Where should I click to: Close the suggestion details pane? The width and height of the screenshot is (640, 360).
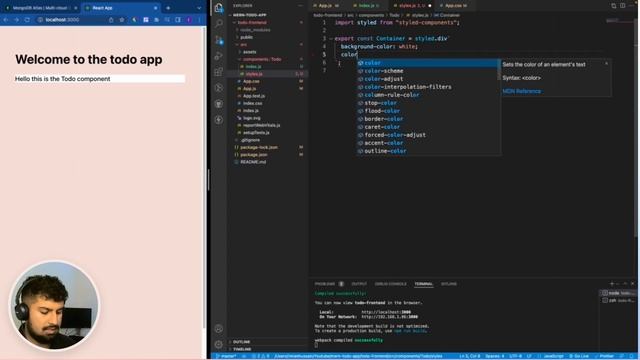click(x=607, y=63)
